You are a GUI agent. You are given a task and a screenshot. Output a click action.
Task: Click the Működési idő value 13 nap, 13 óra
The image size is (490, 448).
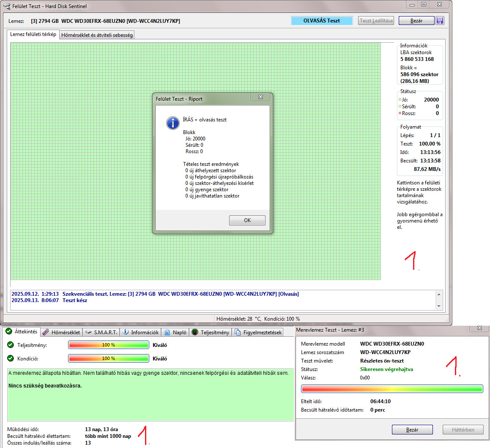pyautogui.click(x=101, y=429)
